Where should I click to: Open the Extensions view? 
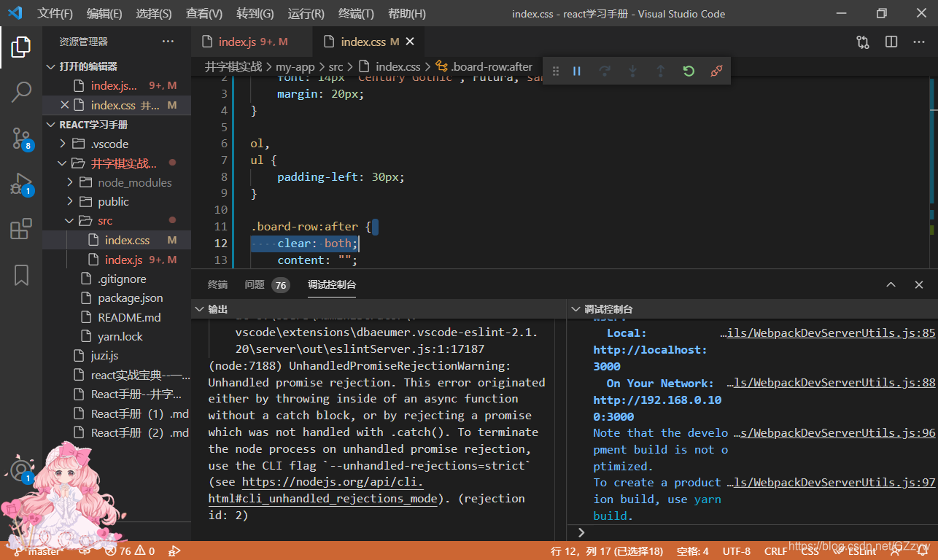pyautogui.click(x=21, y=229)
